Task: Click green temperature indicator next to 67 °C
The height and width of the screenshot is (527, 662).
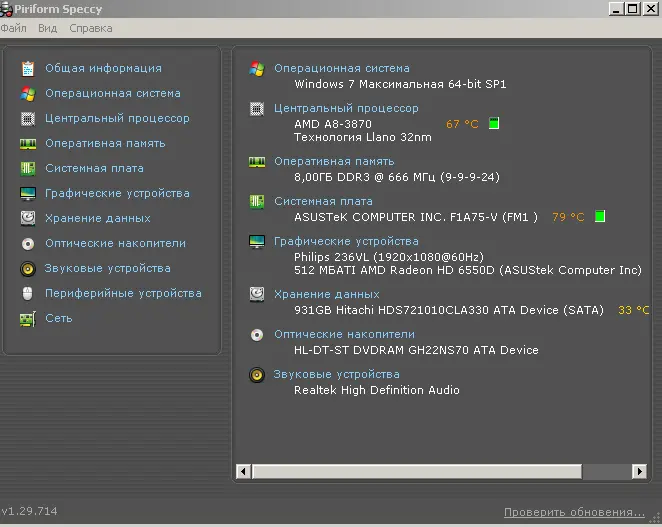Action: click(x=494, y=123)
